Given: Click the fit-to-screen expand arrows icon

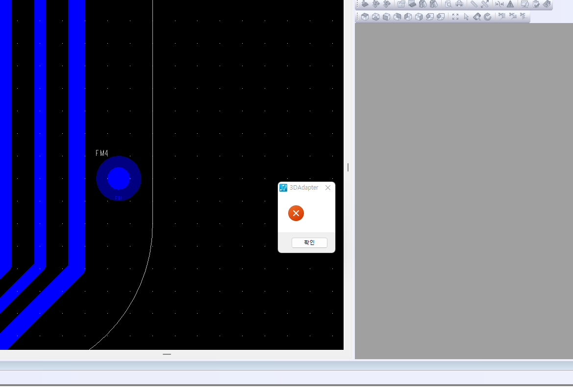Looking at the screenshot, I should pyautogui.click(x=455, y=17).
